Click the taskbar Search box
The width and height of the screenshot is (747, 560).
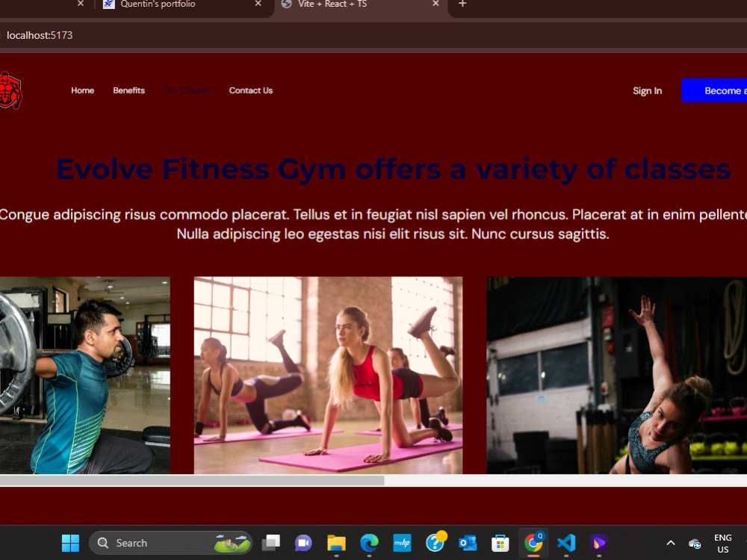170,543
